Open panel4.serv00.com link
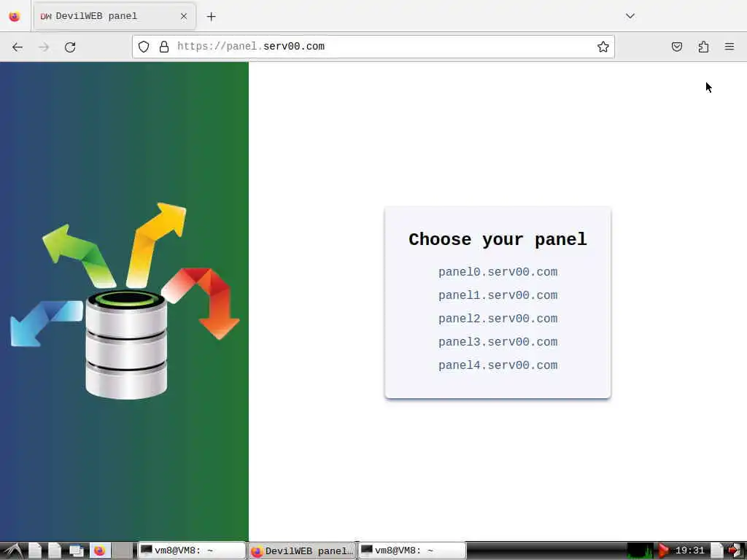The width and height of the screenshot is (747, 560). tap(498, 365)
